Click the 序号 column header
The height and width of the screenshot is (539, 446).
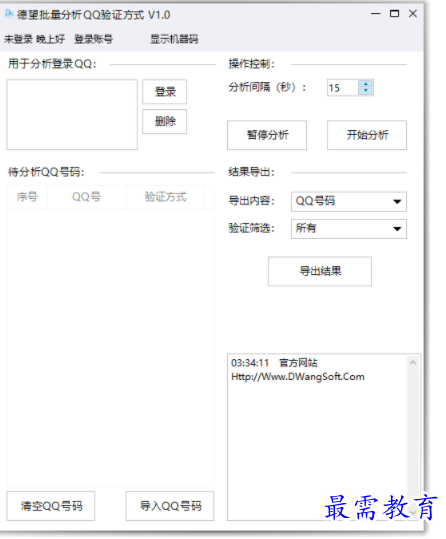coord(27,197)
